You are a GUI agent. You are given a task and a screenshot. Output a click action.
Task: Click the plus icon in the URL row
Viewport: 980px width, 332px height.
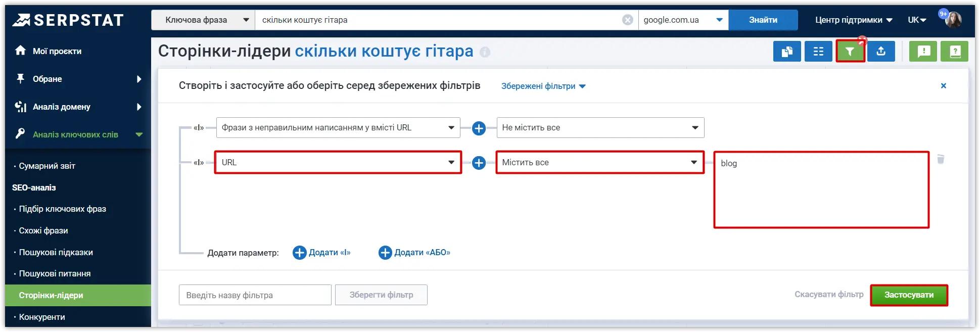479,163
